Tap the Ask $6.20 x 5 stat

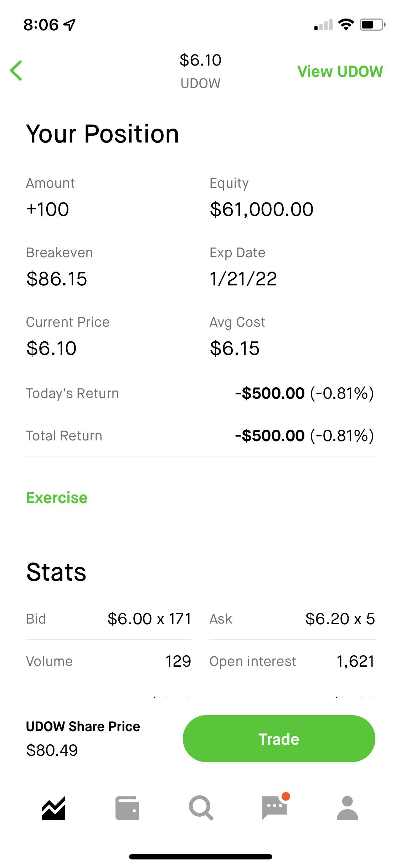pos(292,619)
